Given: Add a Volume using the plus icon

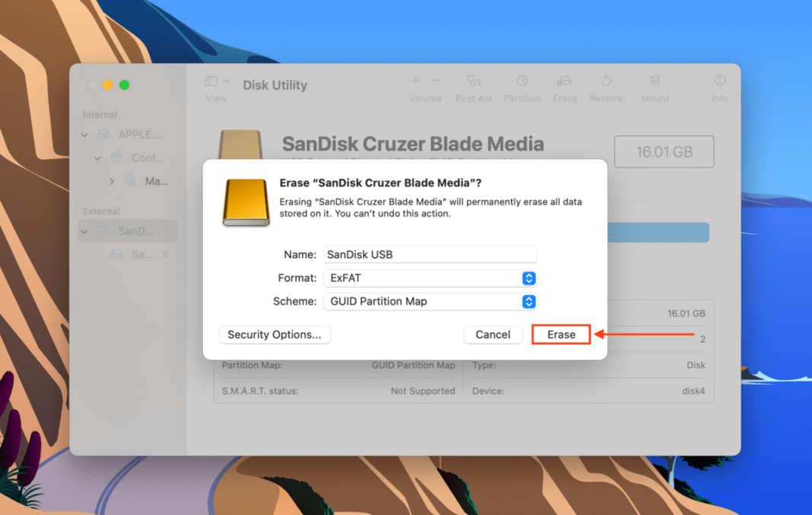Looking at the screenshot, I should [x=415, y=80].
